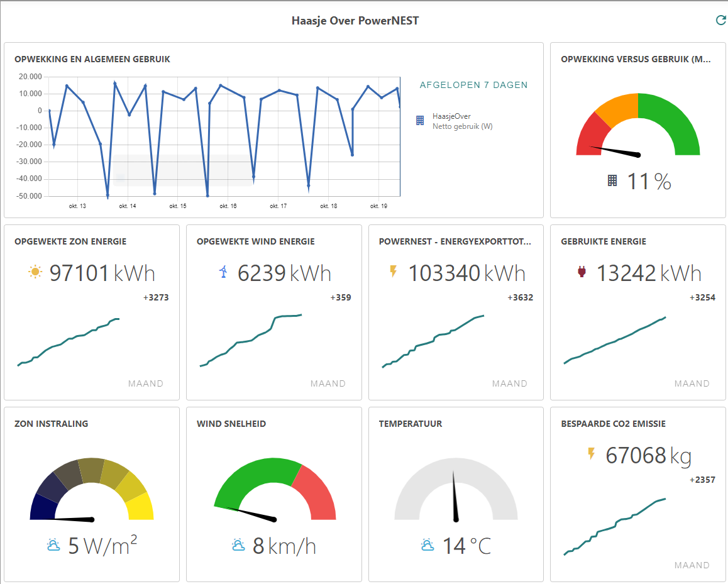The width and height of the screenshot is (728, 584).
Task: Click the OPGEWEKTE ZON ENERGIE heading
Action: click(x=70, y=241)
